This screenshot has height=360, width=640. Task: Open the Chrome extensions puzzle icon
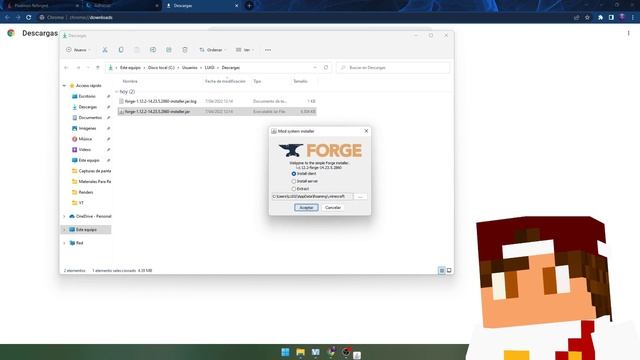[x=600, y=18]
